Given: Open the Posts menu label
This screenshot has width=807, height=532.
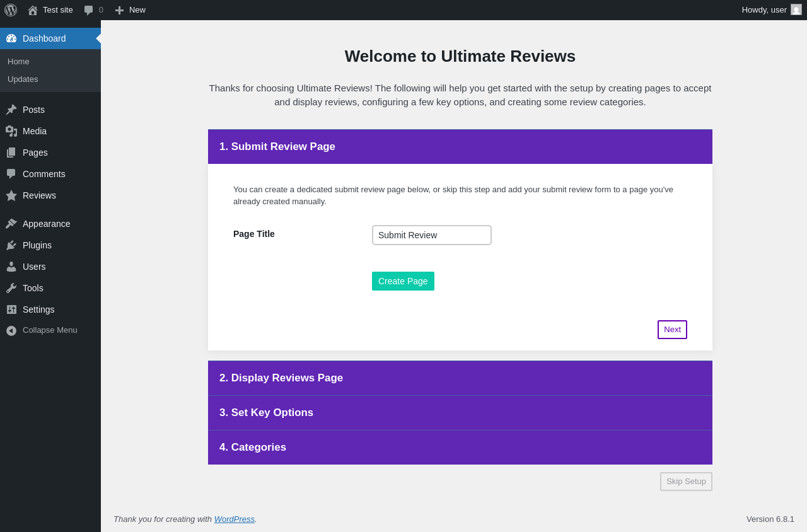Looking at the screenshot, I should tap(33, 110).
